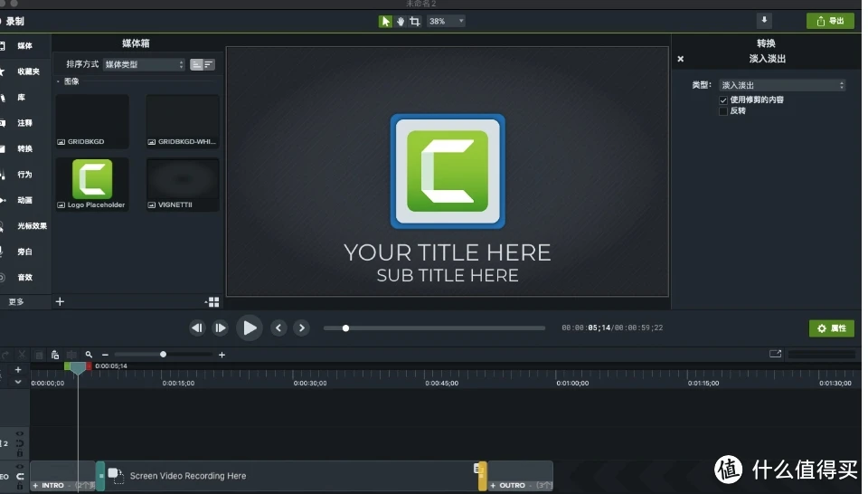Click plus icon to add media
Screen dimensions: 868x494
(x=60, y=302)
